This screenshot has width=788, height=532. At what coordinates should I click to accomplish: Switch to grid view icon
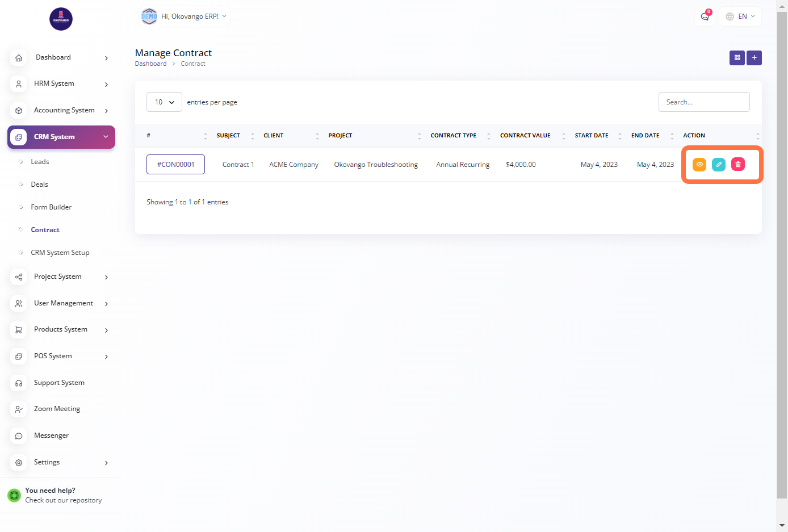737,58
